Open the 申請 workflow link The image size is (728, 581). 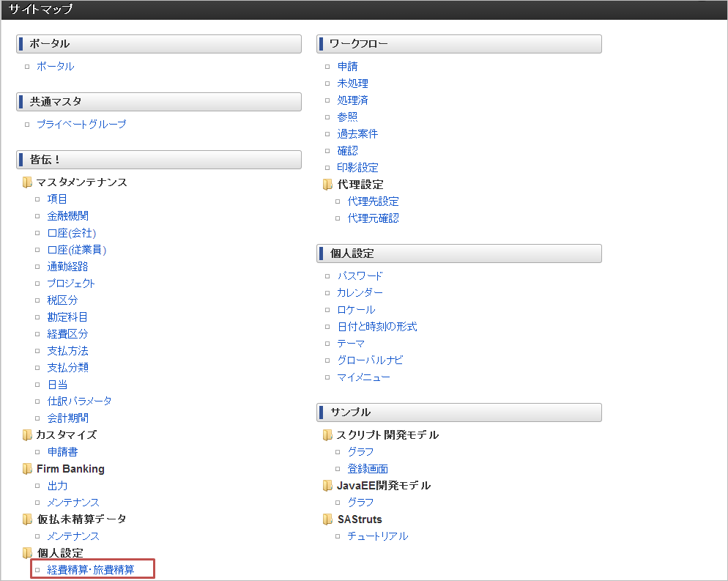(348, 67)
